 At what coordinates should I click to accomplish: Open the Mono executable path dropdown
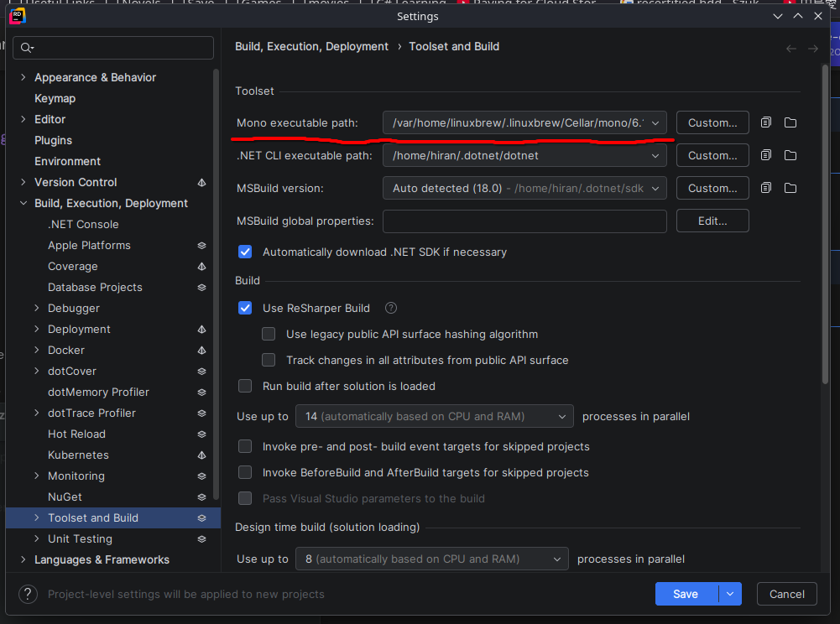click(x=524, y=122)
